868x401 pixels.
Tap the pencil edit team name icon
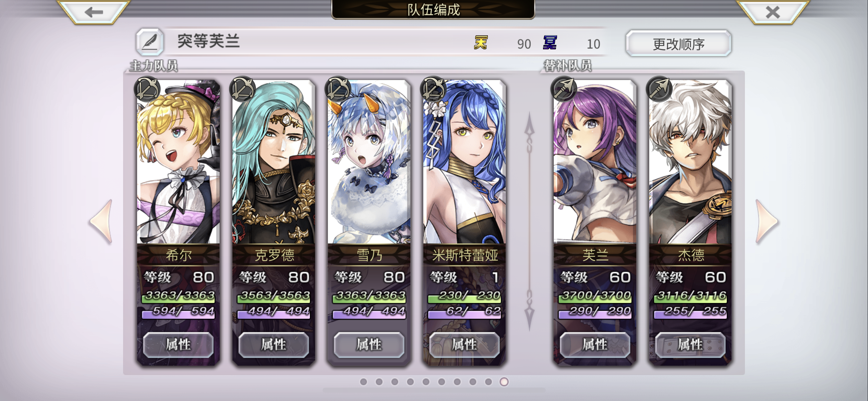[150, 42]
